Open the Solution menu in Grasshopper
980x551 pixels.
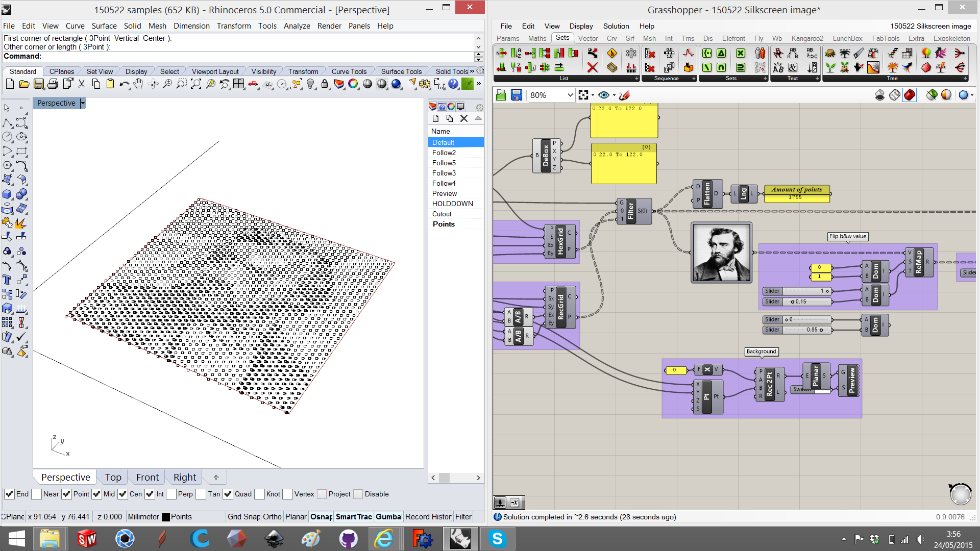(616, 26)
